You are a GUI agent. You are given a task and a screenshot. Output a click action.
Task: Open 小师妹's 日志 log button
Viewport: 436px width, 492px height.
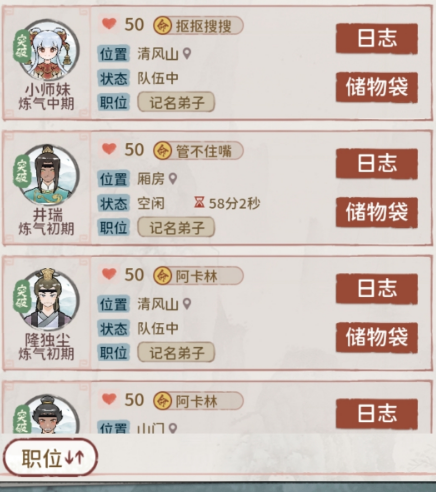coord(377,38)
